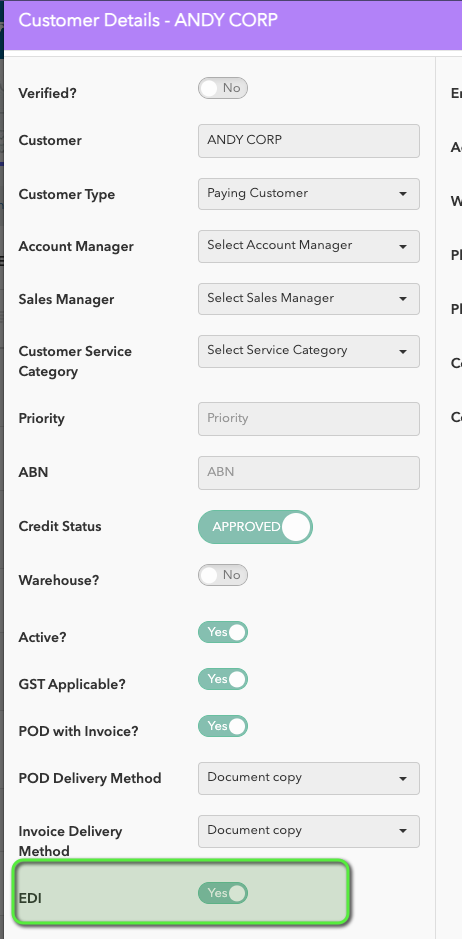Open the Customer Type dropdown

(309, 193)
